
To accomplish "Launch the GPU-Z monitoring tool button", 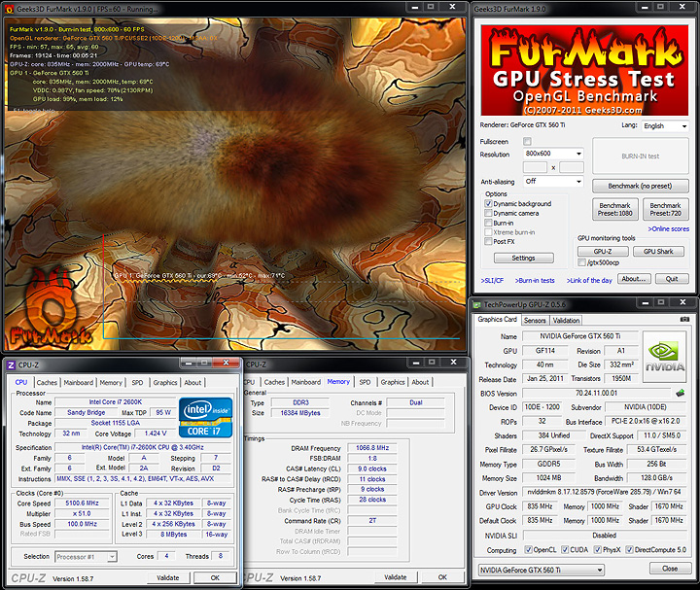I will point(603,252).
